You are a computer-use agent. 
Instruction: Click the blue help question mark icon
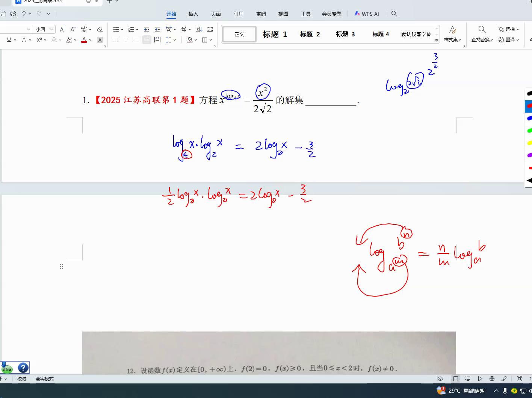(x=23, y=368)
